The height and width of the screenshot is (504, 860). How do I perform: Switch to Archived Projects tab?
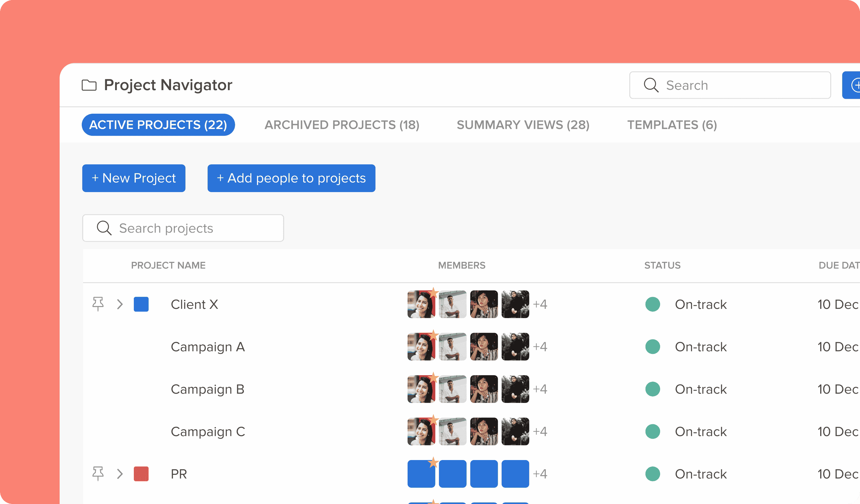[x=342, y=125]
